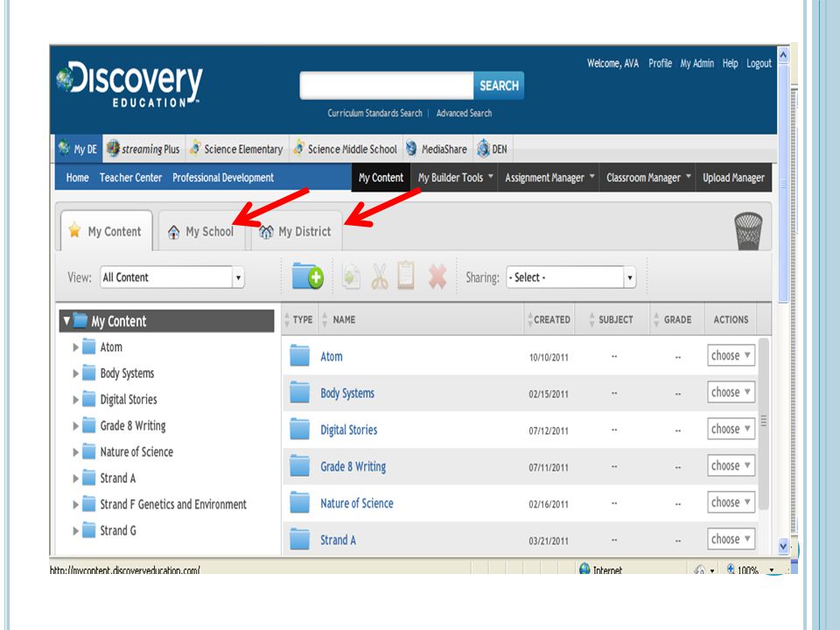The image size is (840, 630).
Task: Open the Science Middle School tab
Action: point(346,149)
